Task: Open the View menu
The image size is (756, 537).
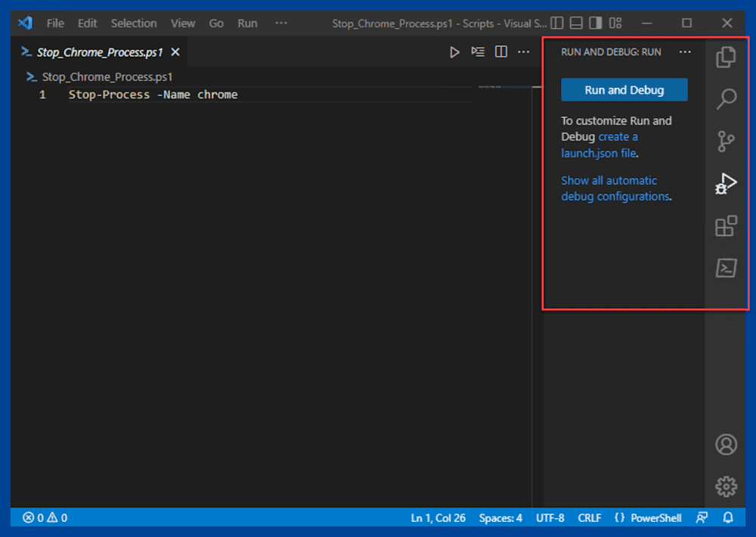Action: [183, 23]
